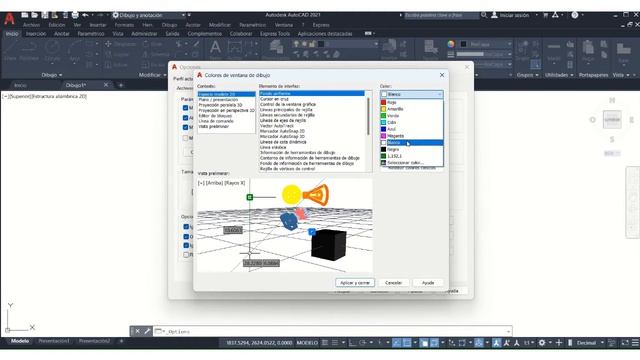
Task: Open the Decimal units dropdown in status bar
Action: pos(590,343)
